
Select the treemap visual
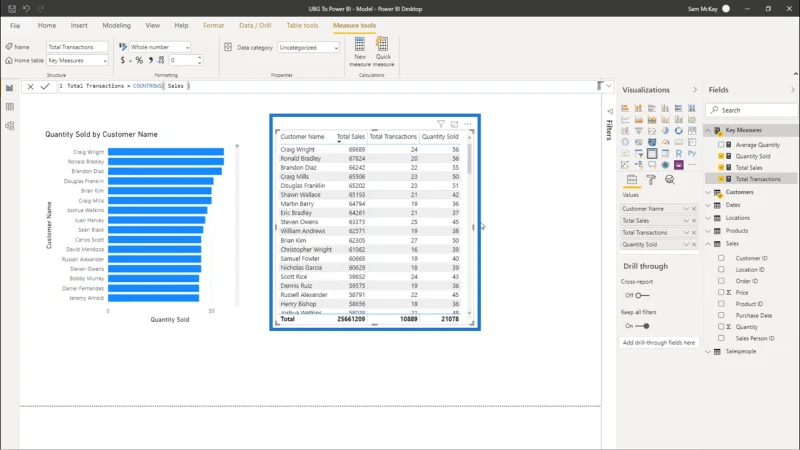(x=692, y=131)
